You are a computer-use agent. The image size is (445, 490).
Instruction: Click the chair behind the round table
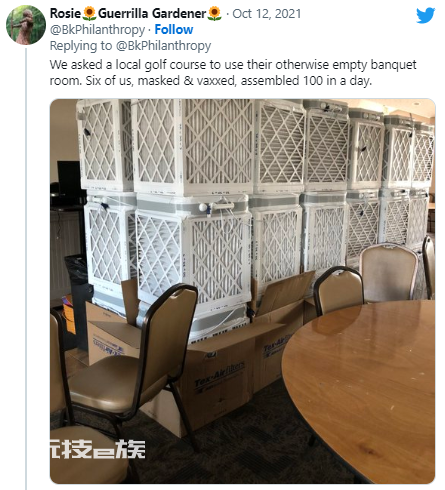[x=389, y=272]
